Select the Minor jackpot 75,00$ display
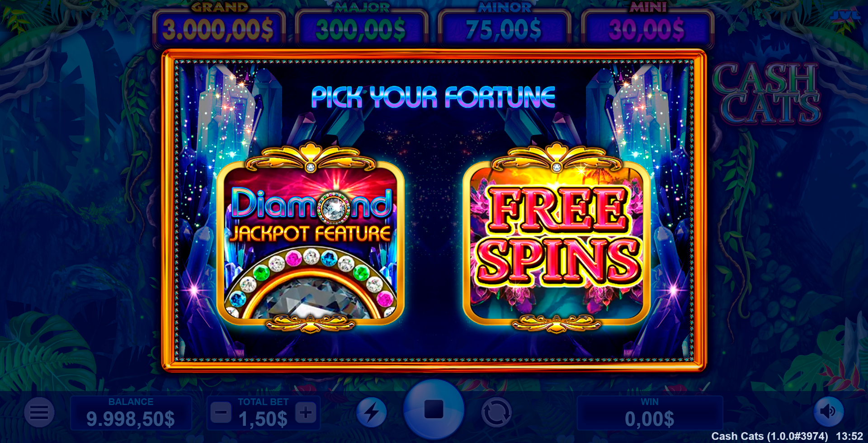 [x=505, y=28]
